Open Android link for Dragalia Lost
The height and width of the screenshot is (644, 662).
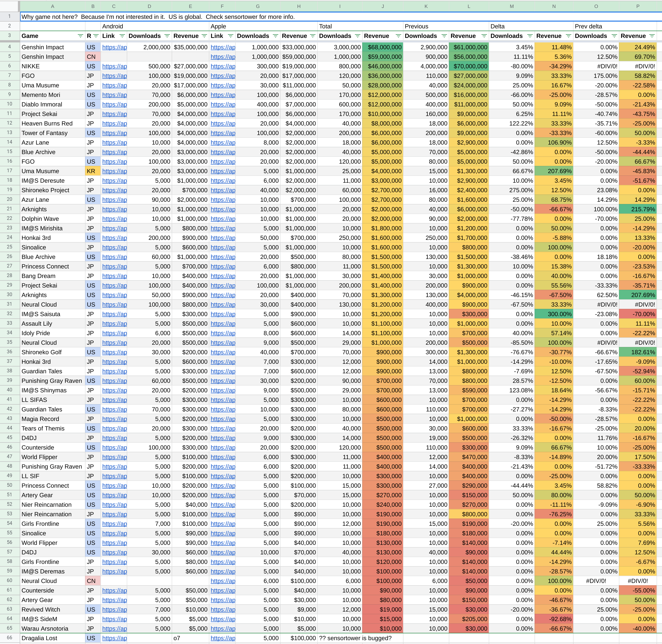(114, 638)
